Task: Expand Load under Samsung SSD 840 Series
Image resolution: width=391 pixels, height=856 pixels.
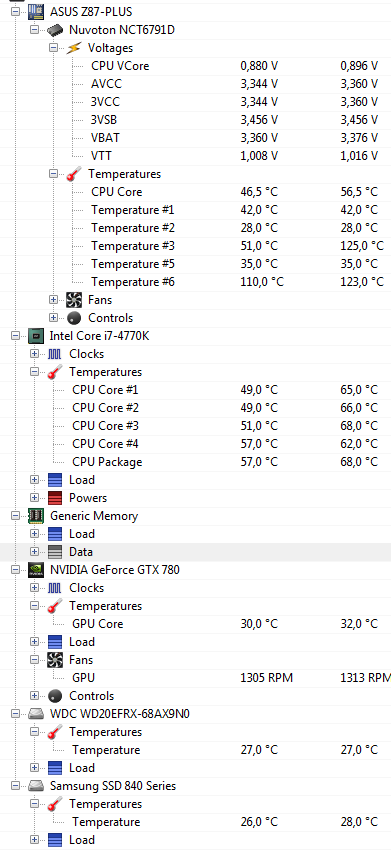Action: tap(34, 840)
